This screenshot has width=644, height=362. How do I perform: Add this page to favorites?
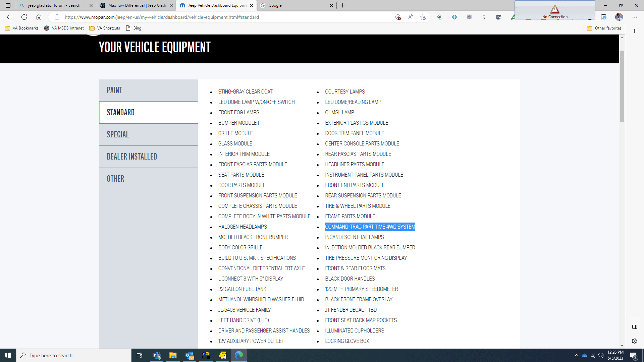point(423,17)
